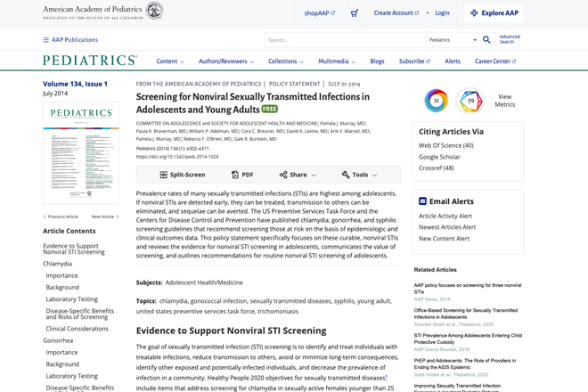Open Advanced Search
The image size is (588, 392).
(510, 39)
